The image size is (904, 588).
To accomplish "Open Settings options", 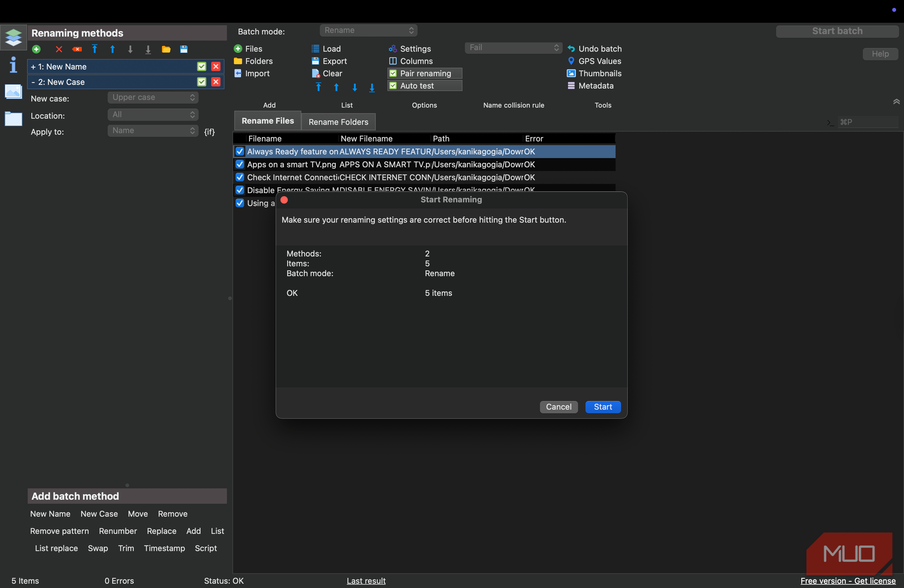I will [x=410, y=49].
